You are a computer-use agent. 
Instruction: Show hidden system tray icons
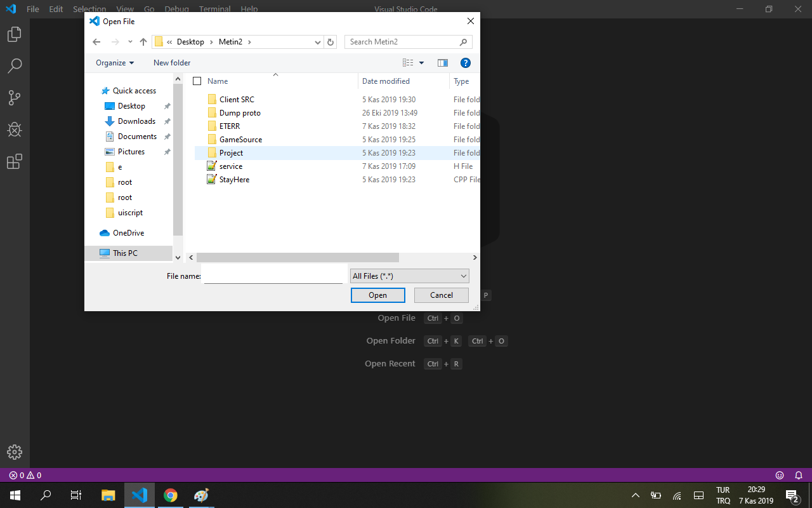point(636,495)
